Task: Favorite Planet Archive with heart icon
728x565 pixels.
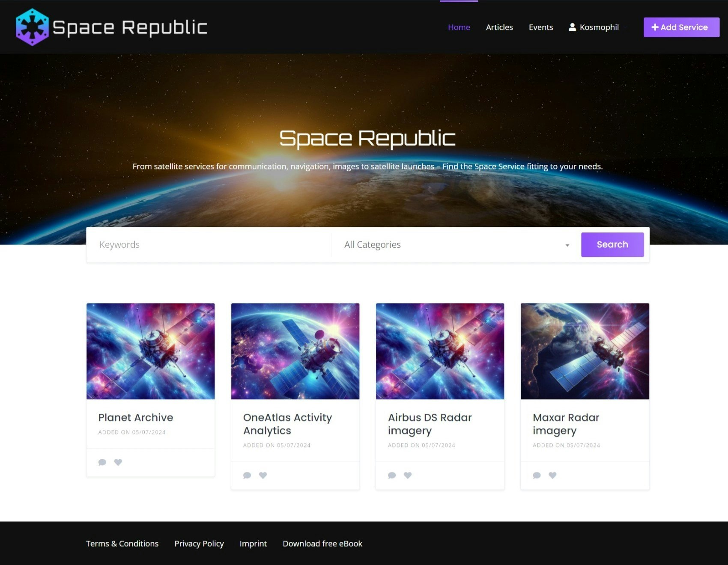Action: click(118, 462)
